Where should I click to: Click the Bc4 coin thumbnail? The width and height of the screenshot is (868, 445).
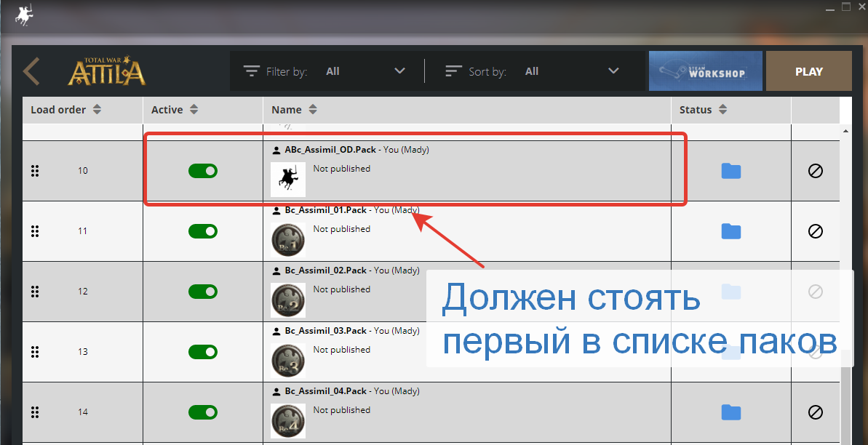pos(288,421)
